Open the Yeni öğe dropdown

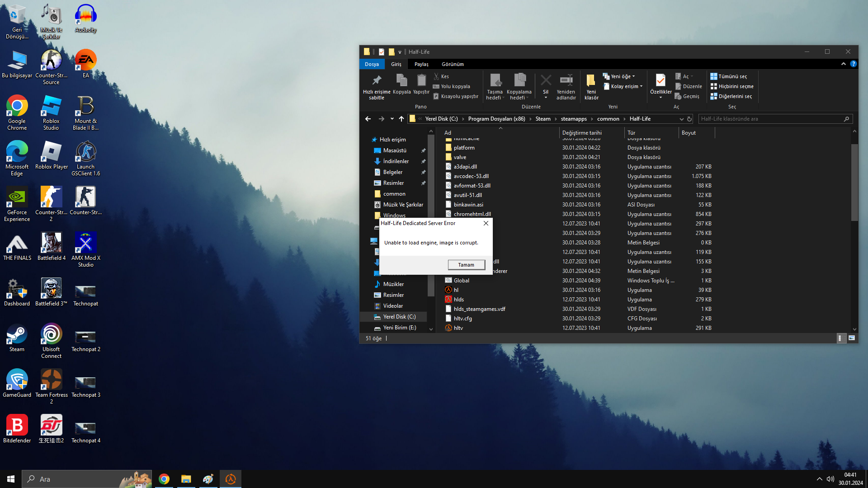tap(623, 76)
